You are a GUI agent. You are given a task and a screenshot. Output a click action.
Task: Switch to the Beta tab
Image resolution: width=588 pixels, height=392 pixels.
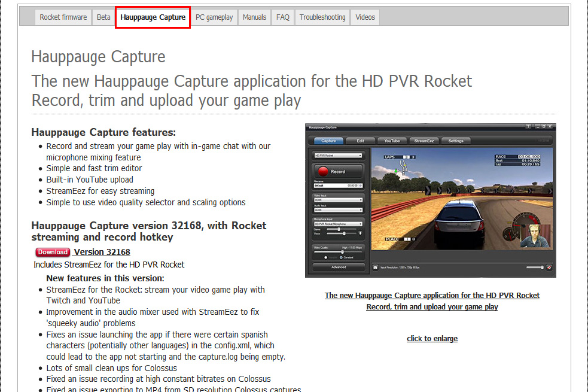coord(103,17)
